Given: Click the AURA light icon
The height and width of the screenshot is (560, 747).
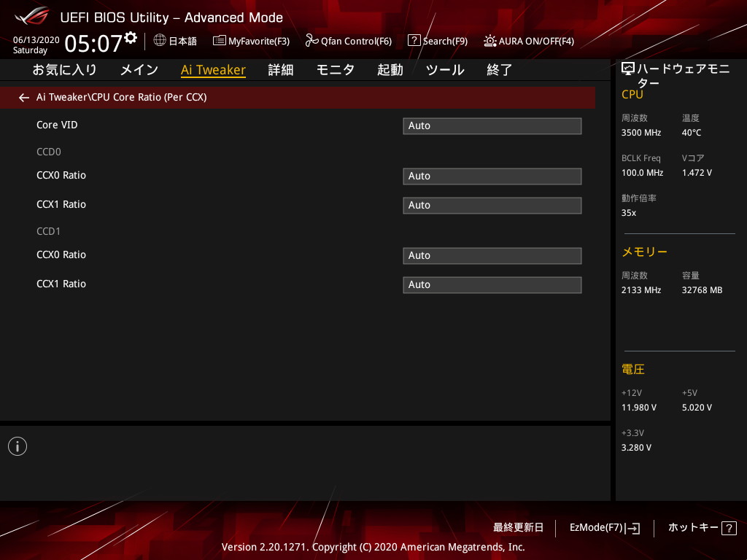Looking at the screenshot, I should point(489,41).
